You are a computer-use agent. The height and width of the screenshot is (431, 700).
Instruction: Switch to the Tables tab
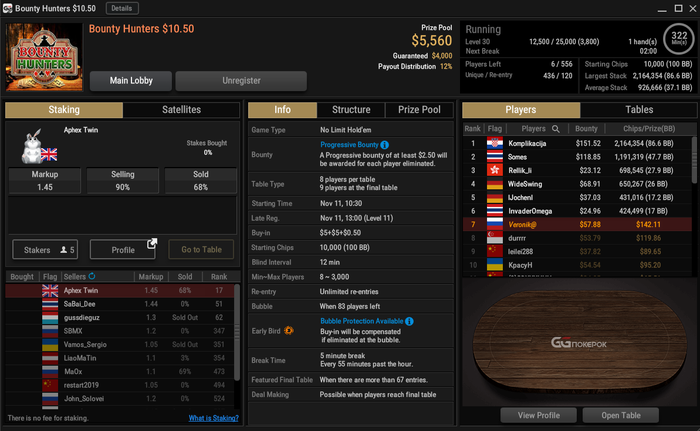(639, 110)
